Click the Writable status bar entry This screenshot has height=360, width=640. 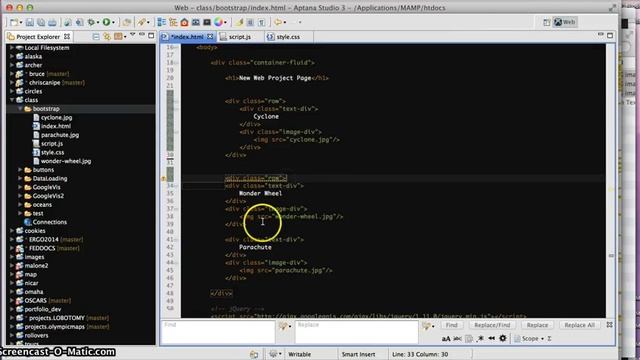[x=300, y=354]
